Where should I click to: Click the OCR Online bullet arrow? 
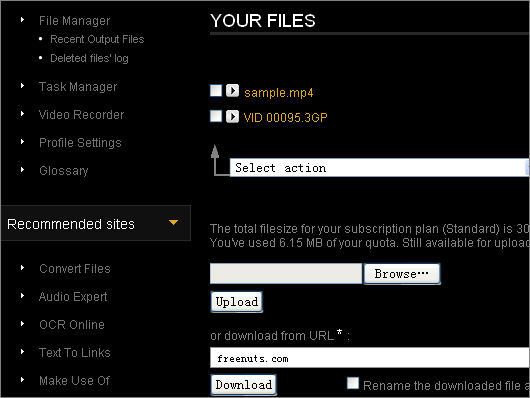pos(22,324)
